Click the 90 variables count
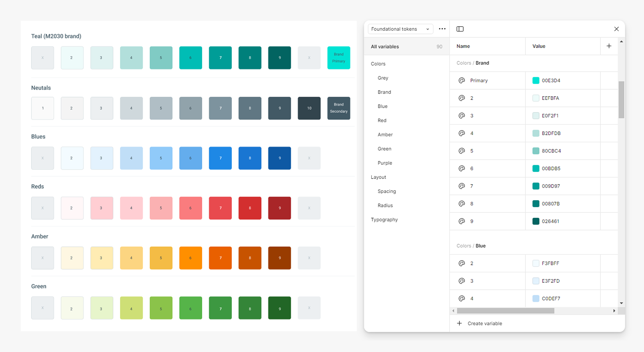 pos(439,47)
